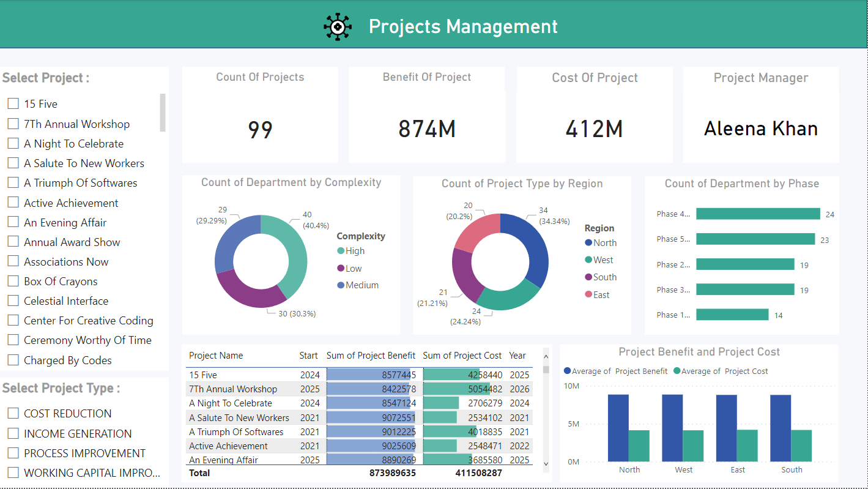Click the Average of Project Benefit legend icon
868x489 pixels.
click(568, 371)
